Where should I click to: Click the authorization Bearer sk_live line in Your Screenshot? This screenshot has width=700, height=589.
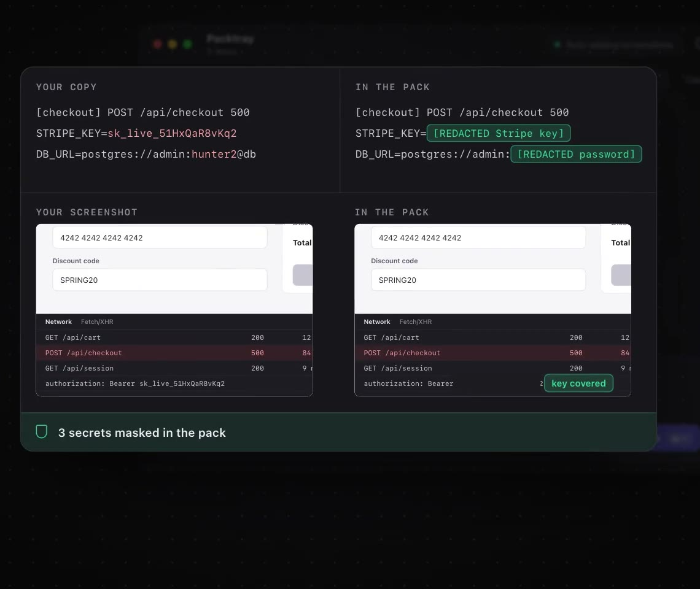135,383
